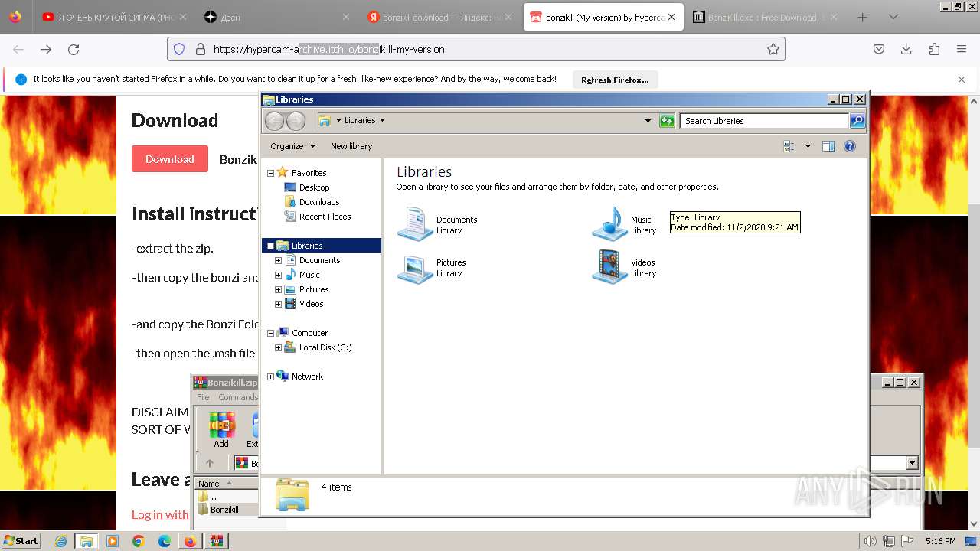Click the Firefox tracking protection shield icon
This screenshot has height=551, width=980.
point(179,49)
